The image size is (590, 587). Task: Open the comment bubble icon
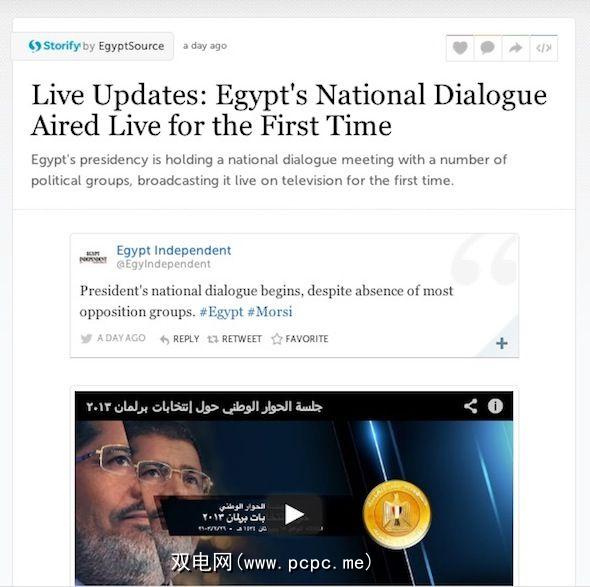488,48
